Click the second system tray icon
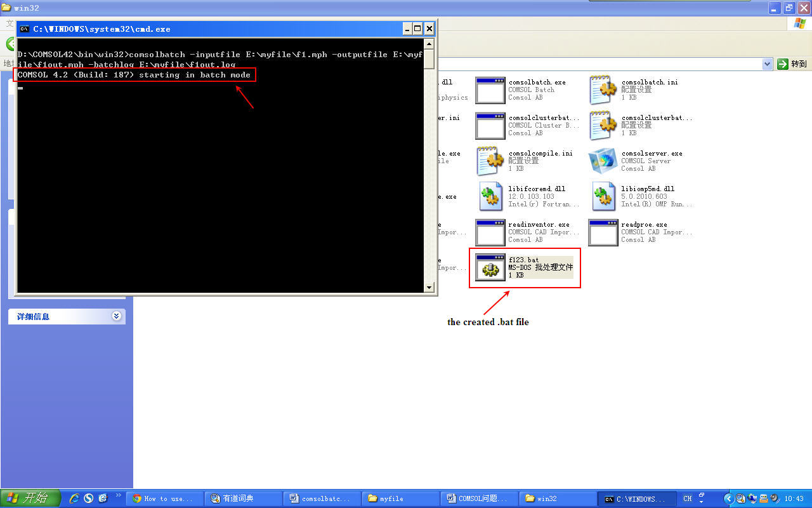Screen dimensions: 812x508 [752, 498]
